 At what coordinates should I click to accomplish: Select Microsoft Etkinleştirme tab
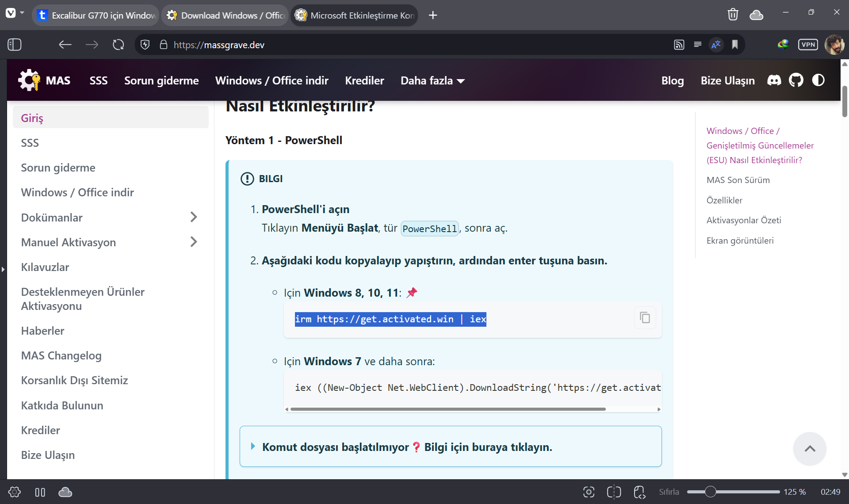pos(354,15)
